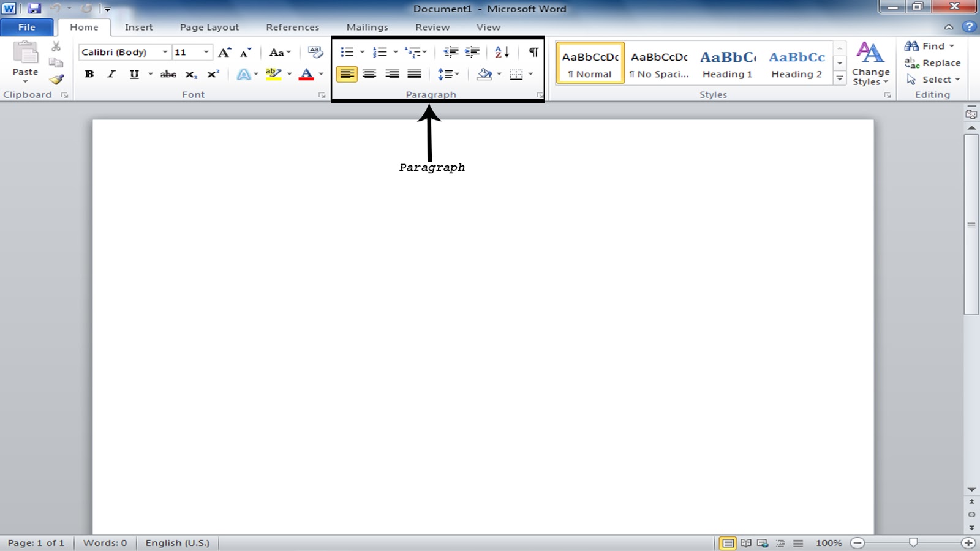Enable justified alignment
The image size is (980, 551).
413,73
